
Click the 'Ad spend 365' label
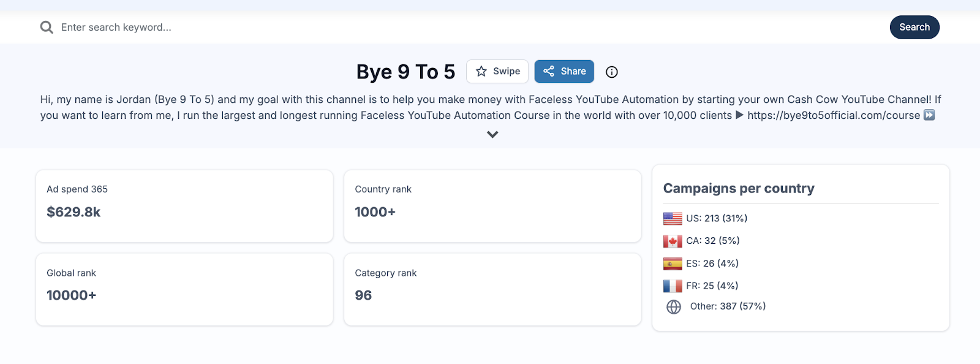(77, 189)
